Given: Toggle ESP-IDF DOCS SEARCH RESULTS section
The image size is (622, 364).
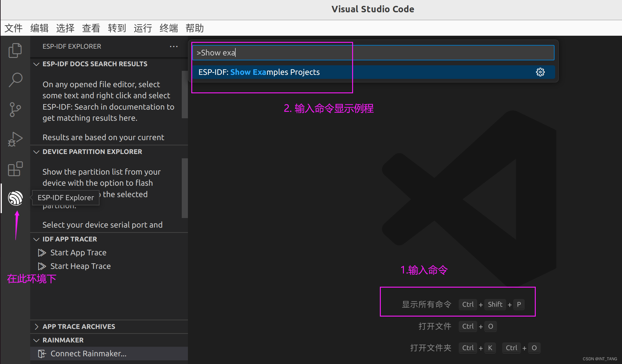Looking at the screenshot, I should [x=36, y=64].
